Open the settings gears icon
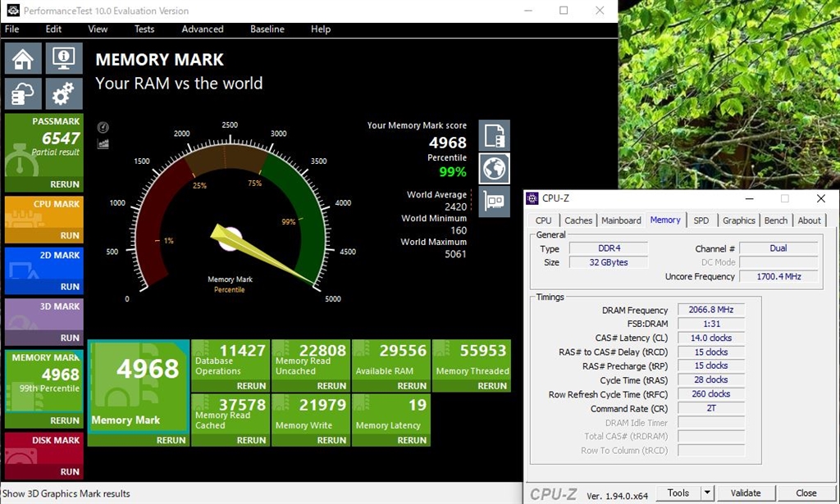 63,94
